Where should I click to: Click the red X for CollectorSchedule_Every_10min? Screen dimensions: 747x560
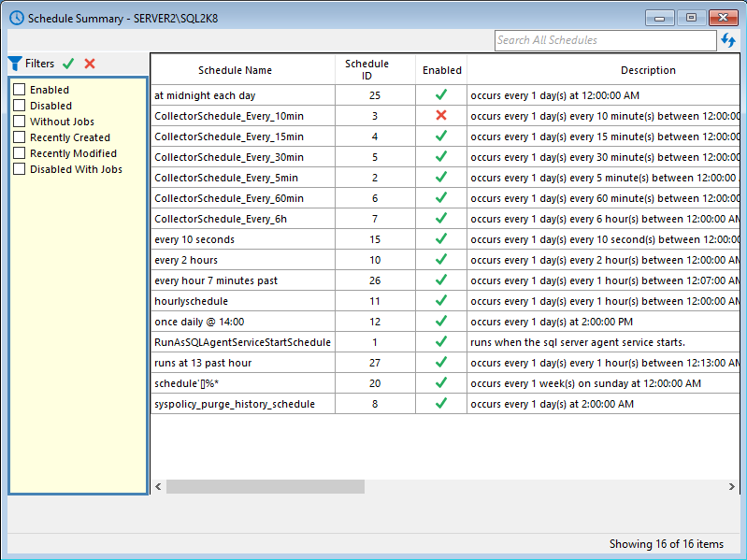[441, 115]
